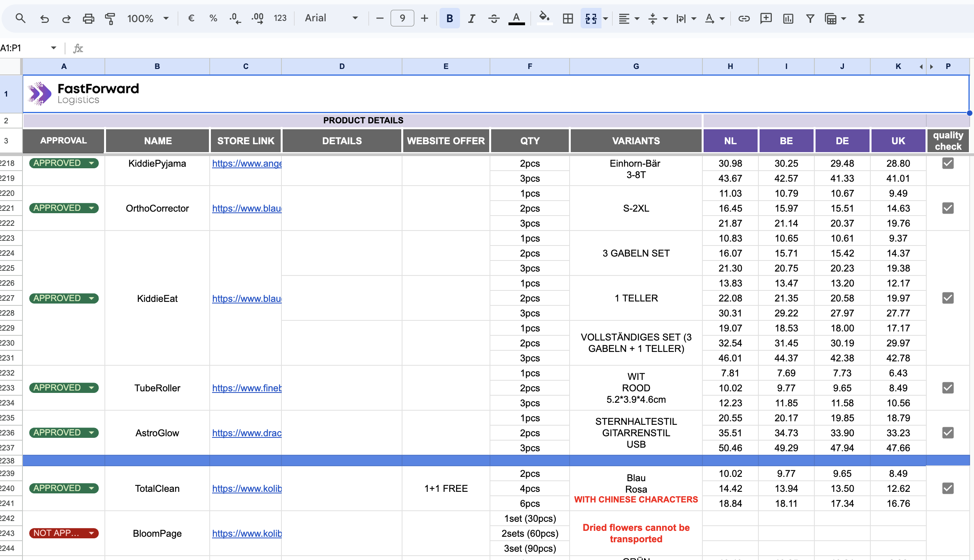Open vertical align dropdown
Viewport: 974px width, 560px height.
[658, 18]
